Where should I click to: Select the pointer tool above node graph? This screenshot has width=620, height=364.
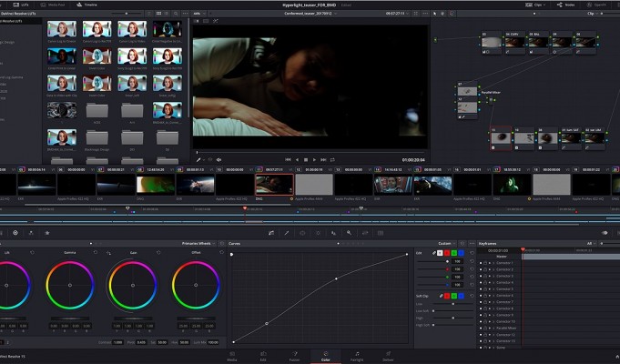(x=434, y=14)
